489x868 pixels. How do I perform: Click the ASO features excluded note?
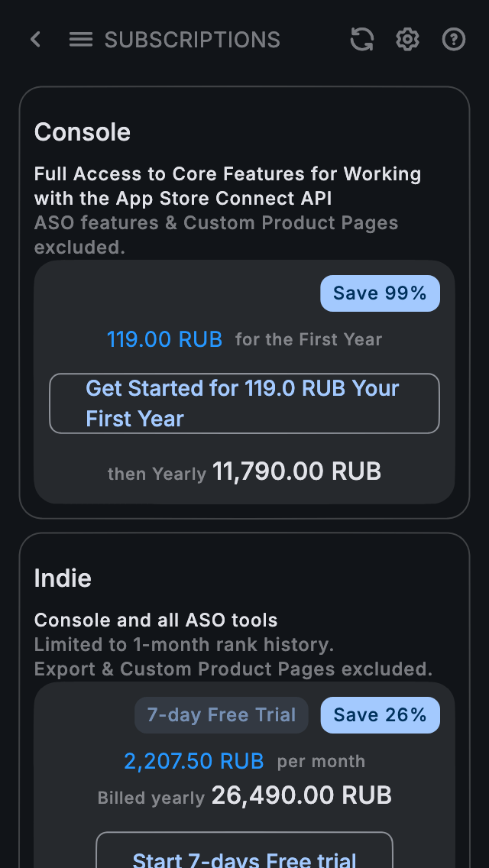coord(216,235)
